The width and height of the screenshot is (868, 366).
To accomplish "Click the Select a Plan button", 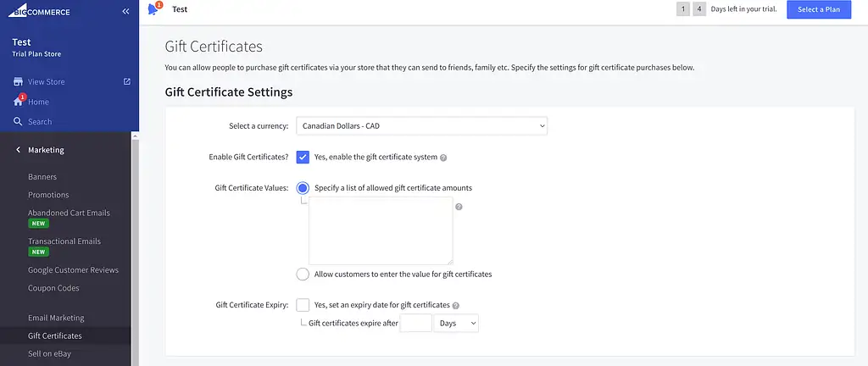I will 819,9.
